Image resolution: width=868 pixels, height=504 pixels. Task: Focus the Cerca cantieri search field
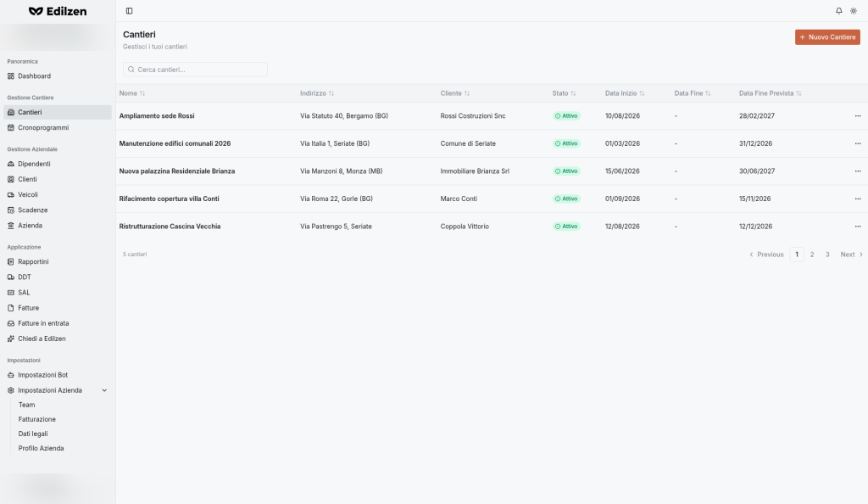tap(196, 70)
